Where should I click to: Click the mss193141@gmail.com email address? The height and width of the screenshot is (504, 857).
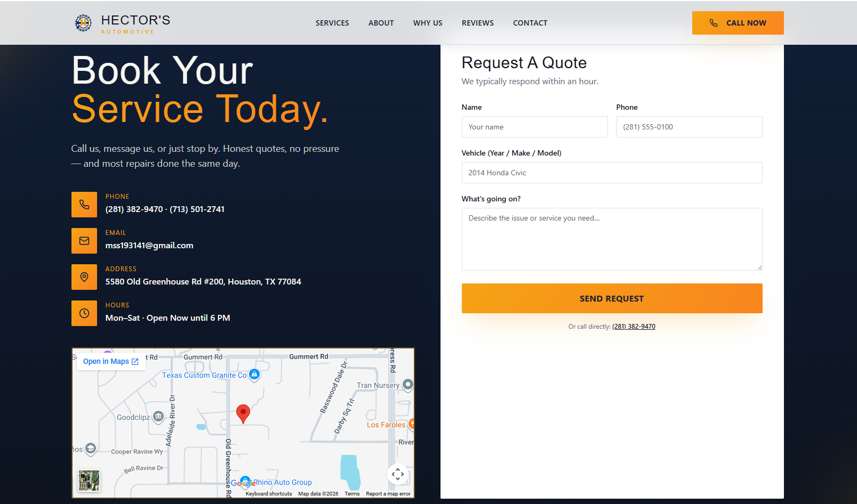point(149,246)
